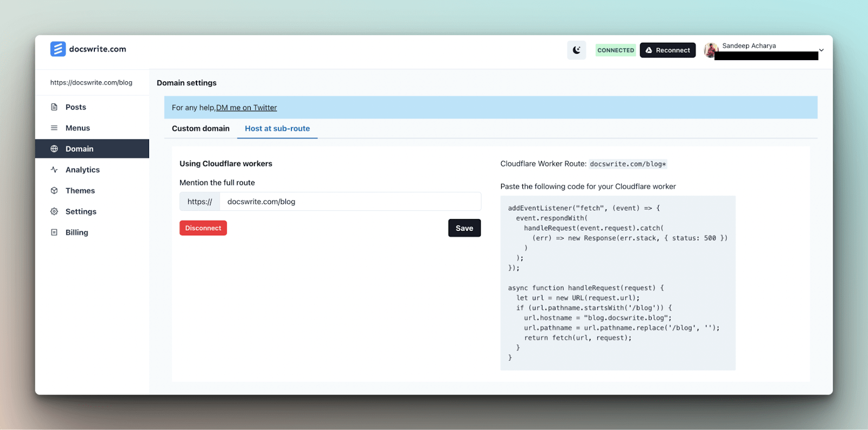Click the Analytics pulse icon
868x430 pixels.
[x=54, y=170]
